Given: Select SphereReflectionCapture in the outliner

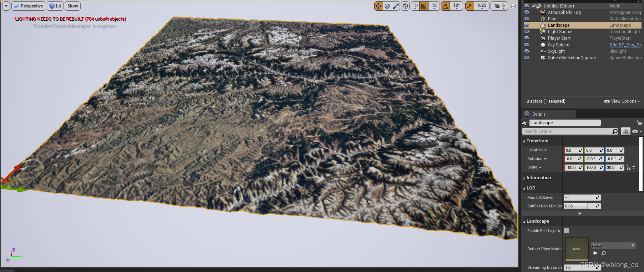Looking at the screenshot, I should click(x=572, y=58).
